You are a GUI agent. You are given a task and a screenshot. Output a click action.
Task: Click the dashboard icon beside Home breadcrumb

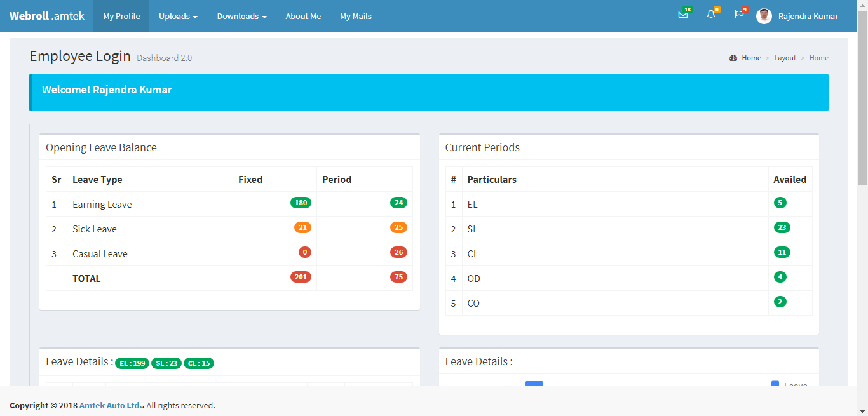coord(733,58)
